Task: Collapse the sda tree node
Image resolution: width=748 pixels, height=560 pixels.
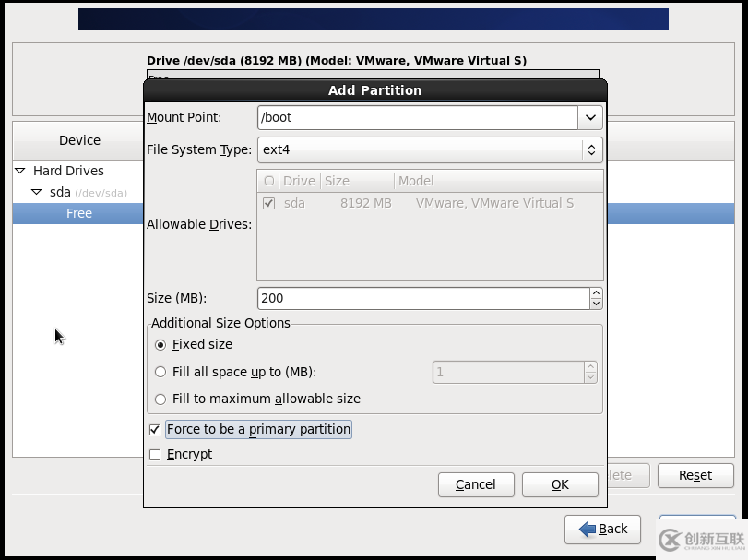Action: click(36, 192)
